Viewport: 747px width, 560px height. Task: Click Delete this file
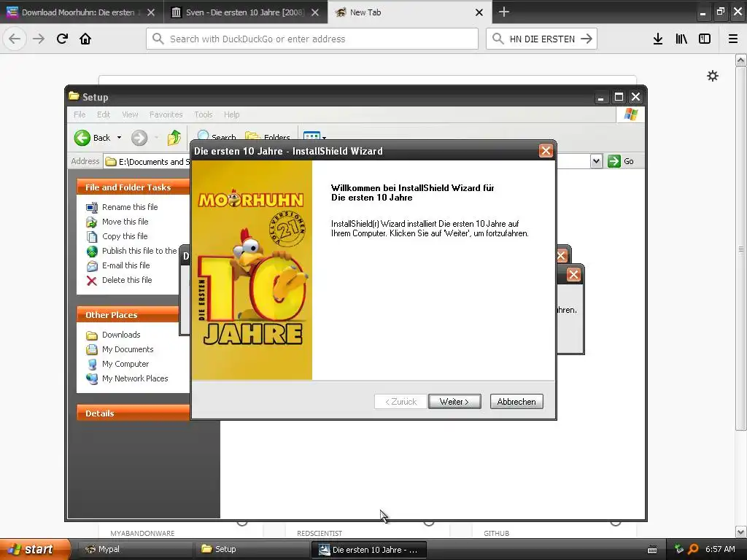point(127,280)
